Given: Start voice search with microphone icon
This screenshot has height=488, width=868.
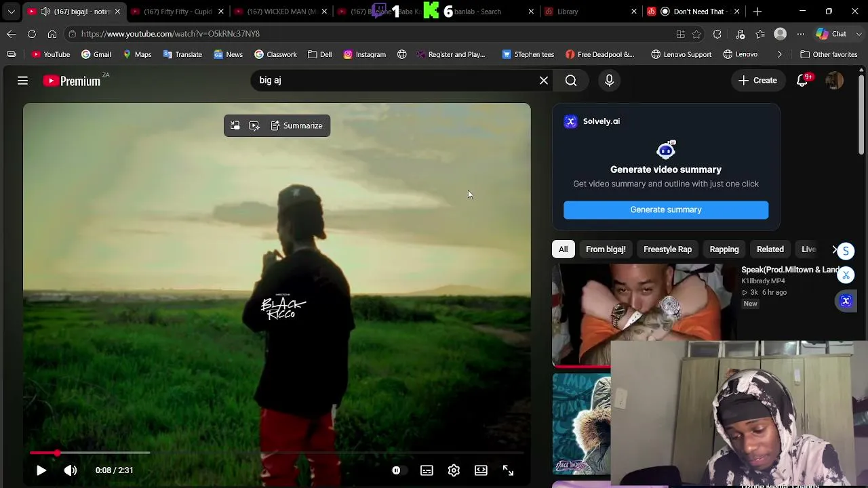Looking at the screenshot, I should click(x=609, y=81).
